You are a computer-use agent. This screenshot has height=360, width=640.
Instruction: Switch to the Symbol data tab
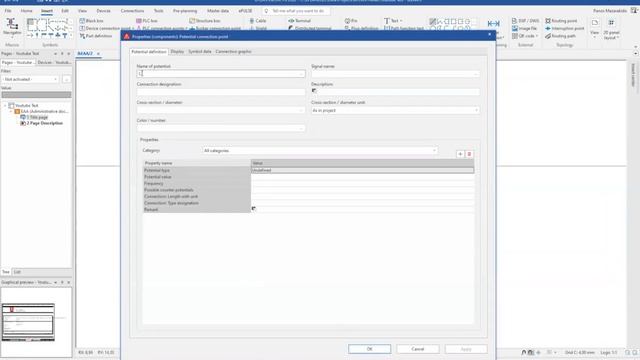coord(200,51)
